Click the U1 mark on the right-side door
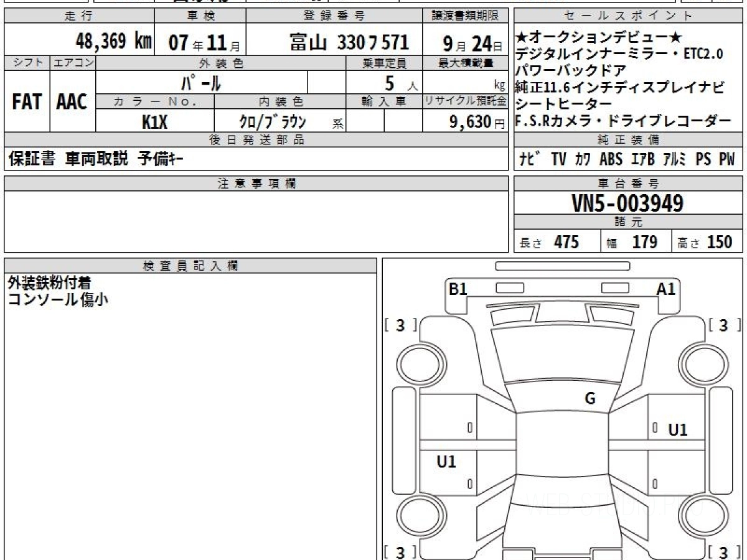The width and height of the screenshot is (747, 560). (678, 430)
